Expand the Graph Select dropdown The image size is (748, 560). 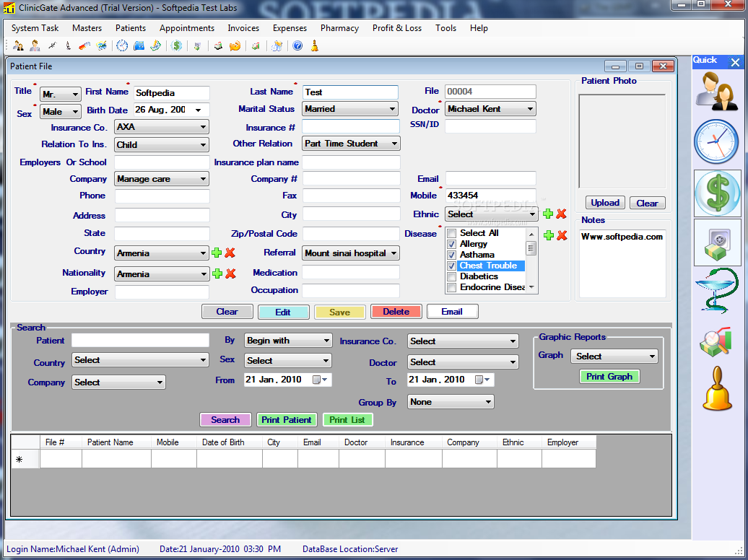coord(614,356)
